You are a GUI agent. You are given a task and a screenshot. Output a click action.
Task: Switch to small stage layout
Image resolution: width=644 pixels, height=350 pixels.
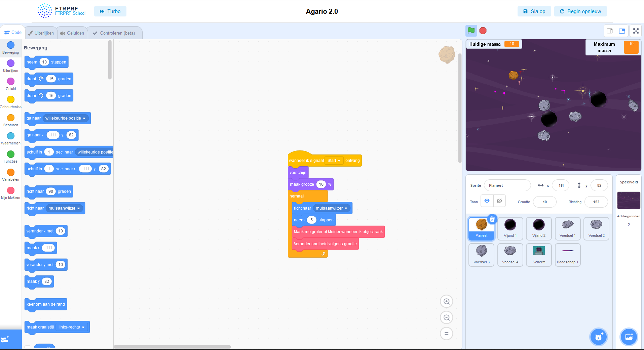(609, 31)
